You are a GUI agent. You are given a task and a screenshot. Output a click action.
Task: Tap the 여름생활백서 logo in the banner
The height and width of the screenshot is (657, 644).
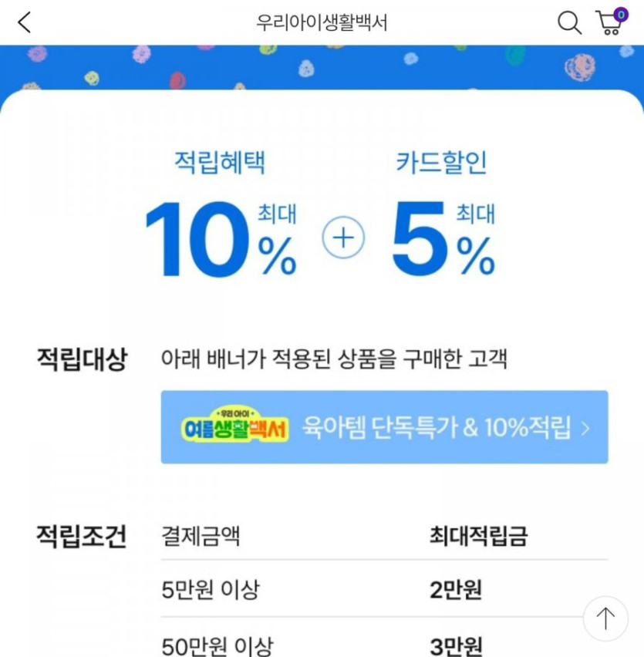click(x=235, y=426)
